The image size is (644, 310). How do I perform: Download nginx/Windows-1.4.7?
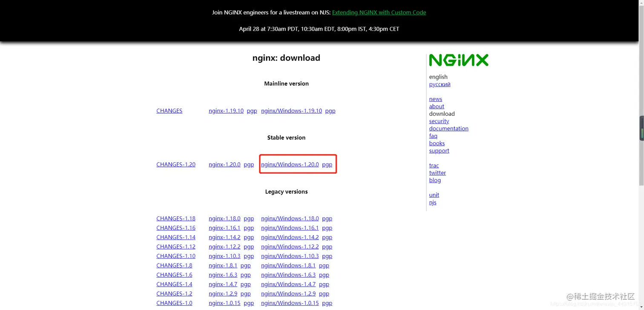pyautogui.click(x=288, y=284)
